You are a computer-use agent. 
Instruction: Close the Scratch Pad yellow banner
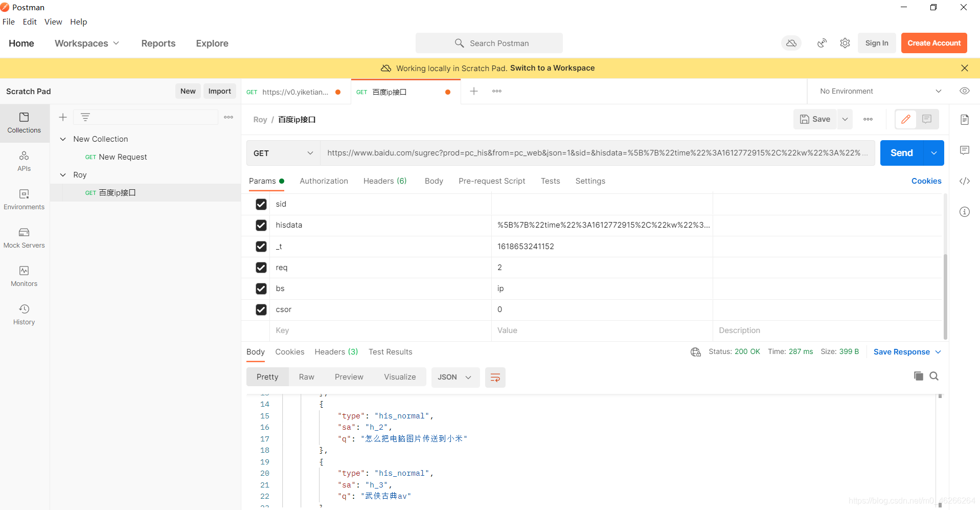coord(965,68)
